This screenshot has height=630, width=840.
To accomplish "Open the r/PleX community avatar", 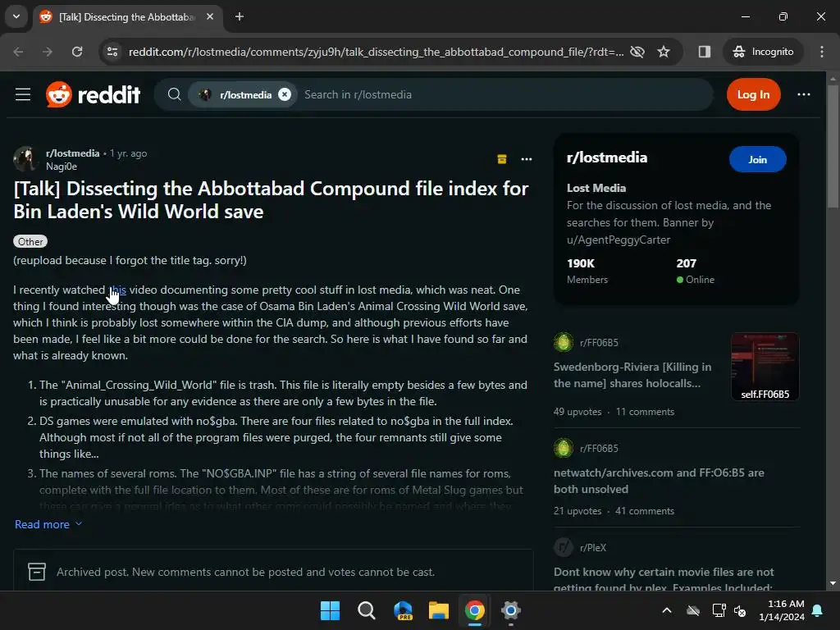I will tap(563, 547).
